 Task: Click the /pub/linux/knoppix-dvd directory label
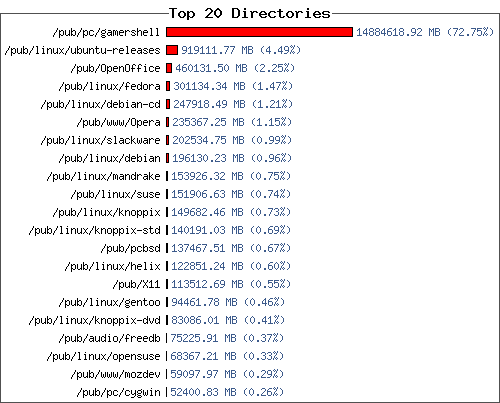pyautogui.click(x=94, y=321)
